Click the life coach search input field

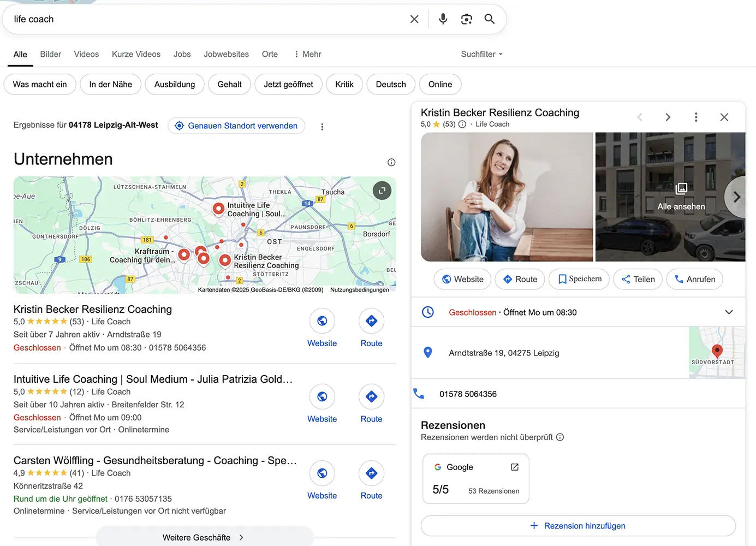tap(207, 19)
